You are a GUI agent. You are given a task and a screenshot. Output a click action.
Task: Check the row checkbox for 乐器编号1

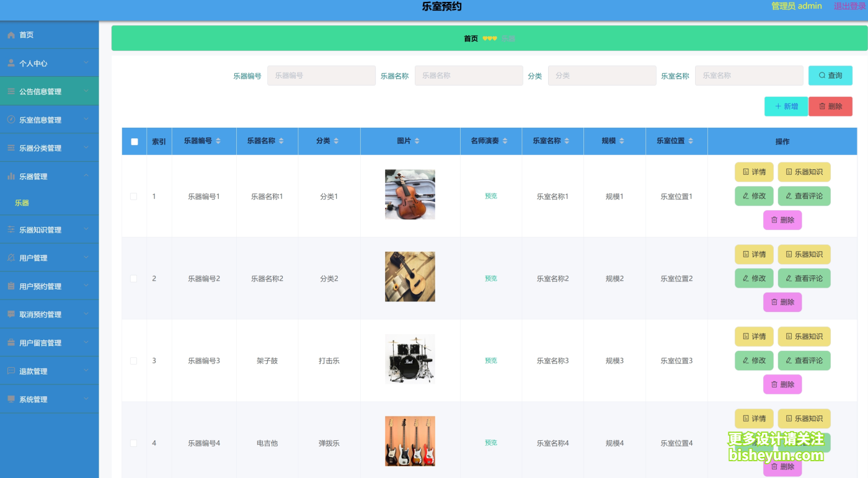click(x=133, y=197)
